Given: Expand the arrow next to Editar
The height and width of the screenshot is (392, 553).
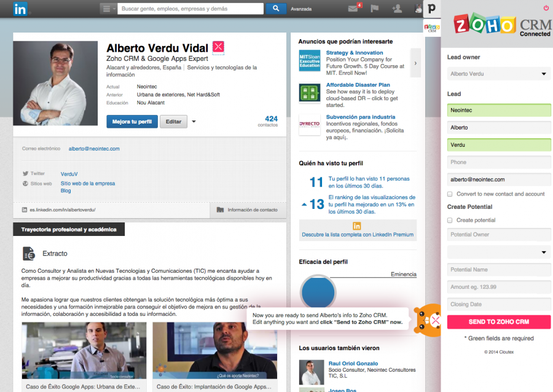Looking at the screenshot, I should pos(194,122).
